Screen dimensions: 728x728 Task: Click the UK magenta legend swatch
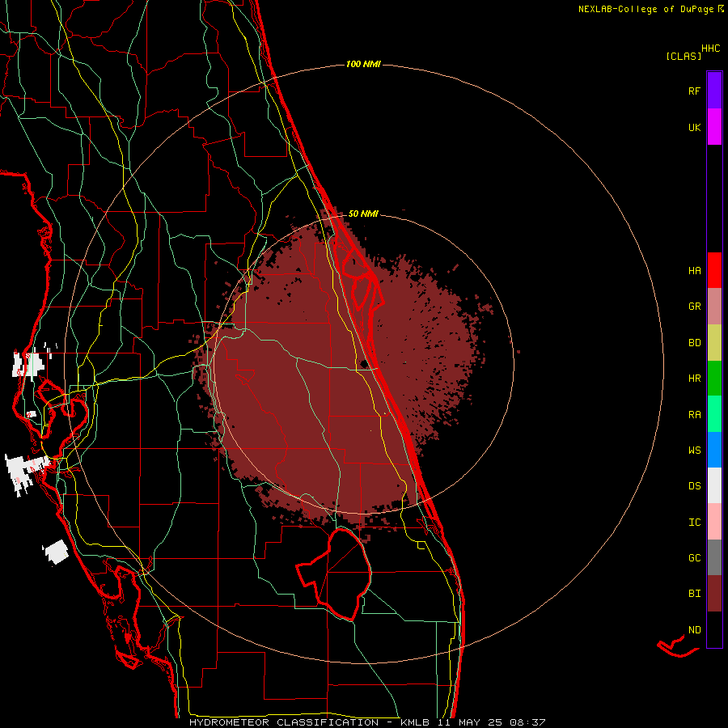click(714, 127)
